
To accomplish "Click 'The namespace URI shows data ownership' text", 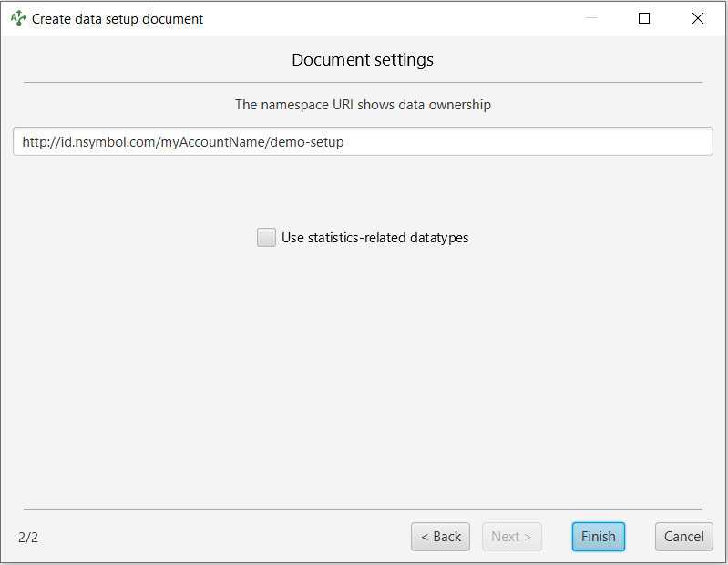I will click(x=363, y=105).
